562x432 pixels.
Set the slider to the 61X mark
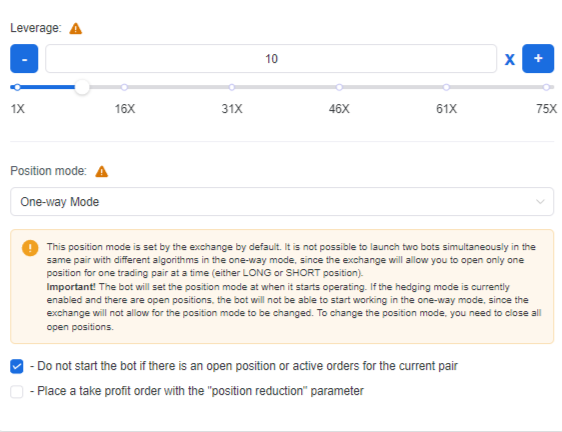click(x=446, y=87)
